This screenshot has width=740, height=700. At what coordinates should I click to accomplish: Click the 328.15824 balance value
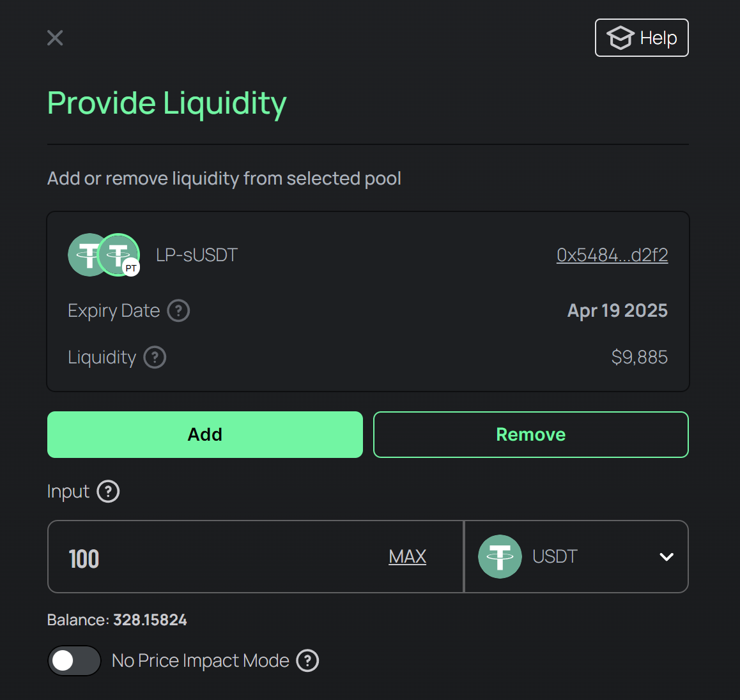(x=150, y=620)
